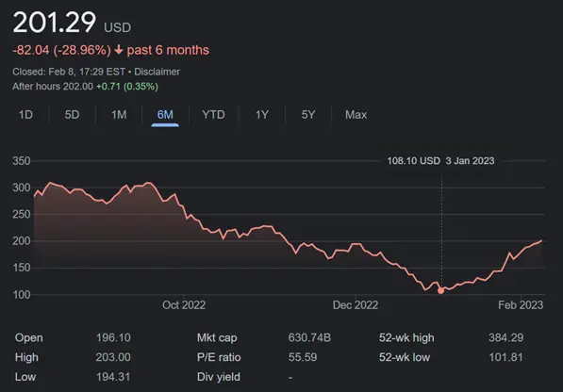Click the After hours 202.00 text
The width and height of the screenshot is (563, 392).
pos(53,87)
